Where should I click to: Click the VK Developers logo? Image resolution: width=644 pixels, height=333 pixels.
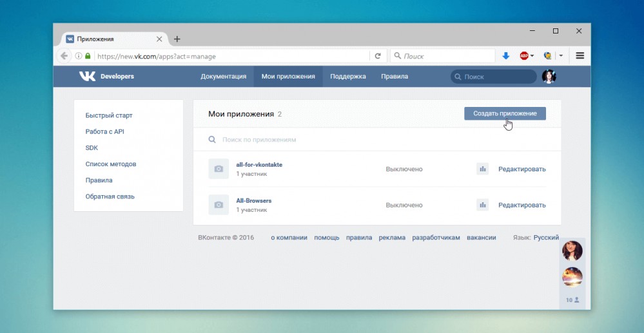coord(106,77)
